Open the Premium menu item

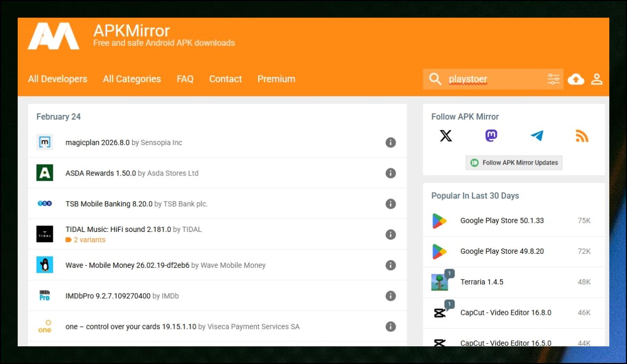(276, 79)
